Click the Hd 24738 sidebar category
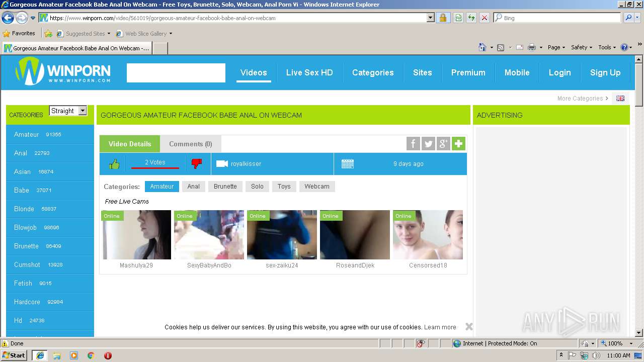Image resolution: width=644 pixels, height=362 pixels. [50, 320]
